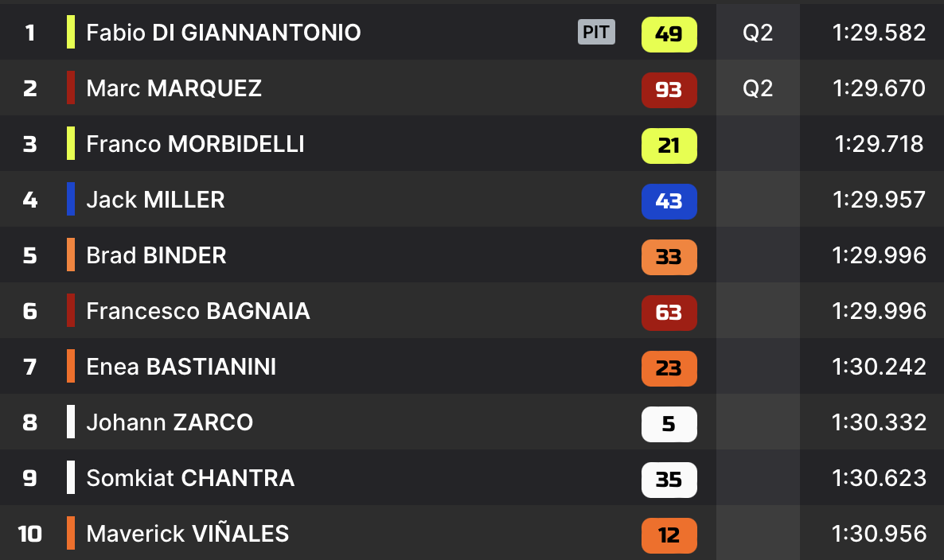Select rider Fabio DI GIANNANTONIO
The height and width of the screenshot is (560, 944).
coord(223,33)
